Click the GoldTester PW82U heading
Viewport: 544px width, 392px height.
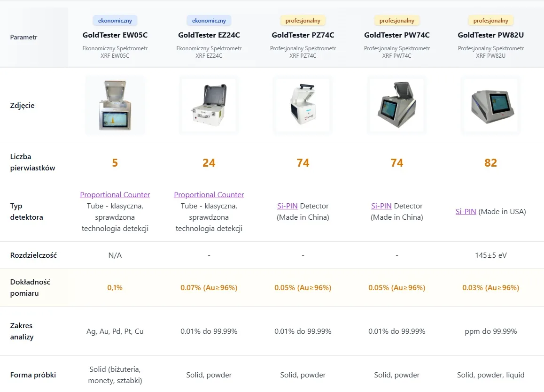coord(490,35)
